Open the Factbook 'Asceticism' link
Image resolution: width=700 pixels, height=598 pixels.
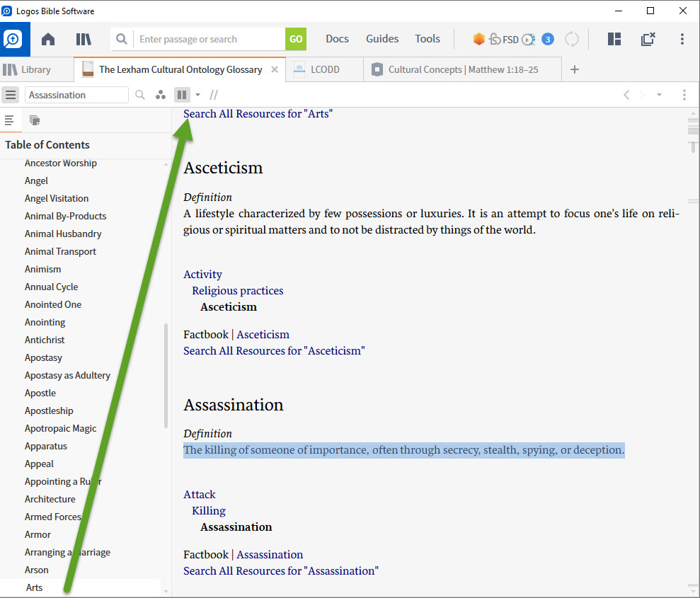point(263,335)
